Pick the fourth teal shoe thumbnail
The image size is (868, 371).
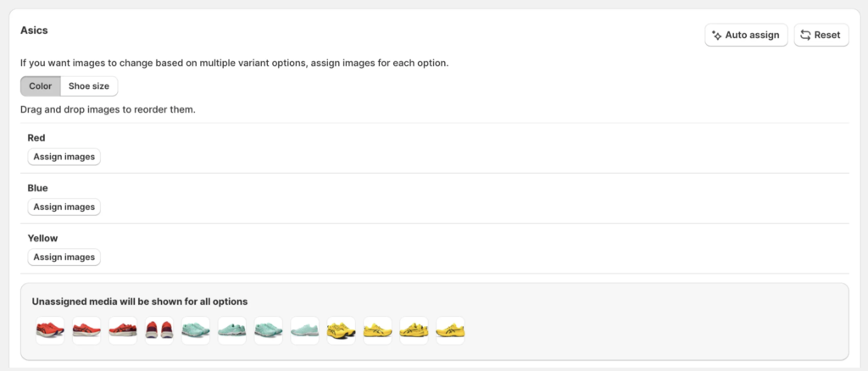pos(305,330)
